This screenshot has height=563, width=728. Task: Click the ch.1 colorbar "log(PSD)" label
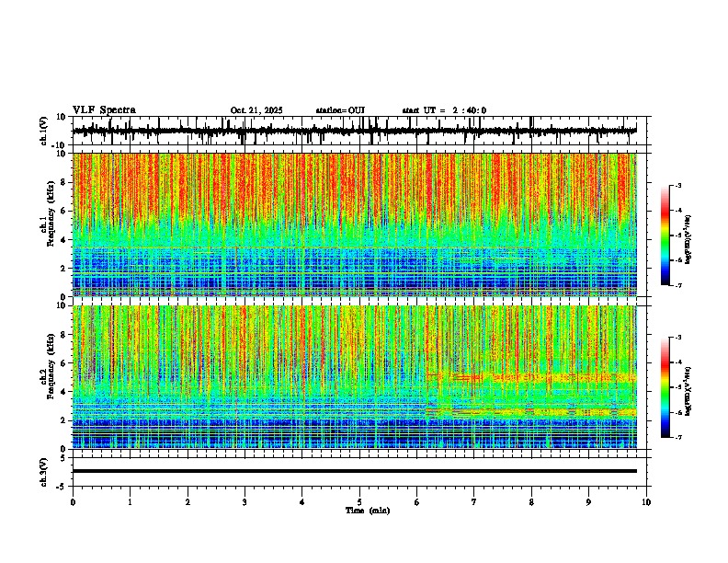click(x=688, y=239)
